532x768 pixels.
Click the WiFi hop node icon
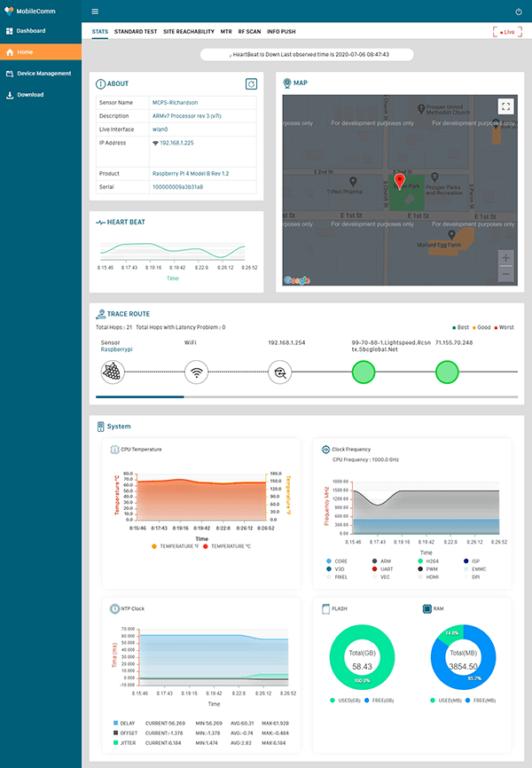(196, 373)
